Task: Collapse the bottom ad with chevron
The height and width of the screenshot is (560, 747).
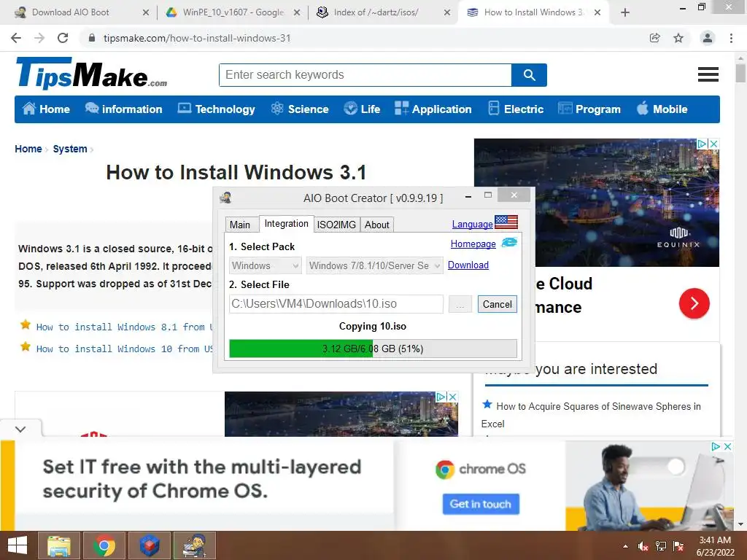Action: click(x=20, y=429)
